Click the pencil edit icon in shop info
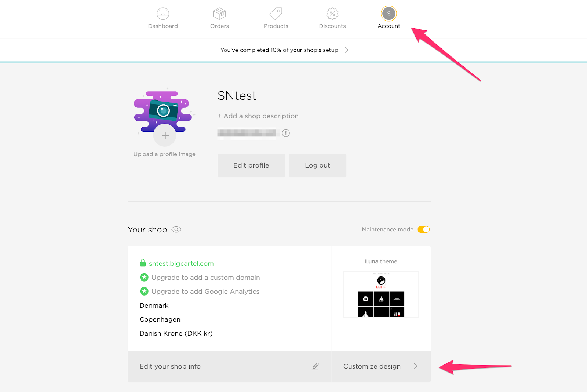The height and width of the screenshot is (392, 587). tap(315, 366)
